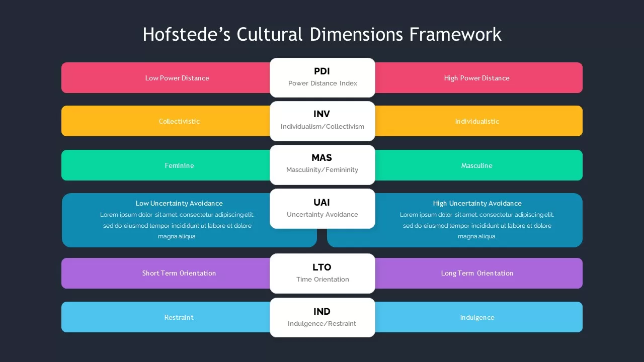Select the INV heading
The height and width of the screenshot is (362, 644).
click(x=322, y=114)
